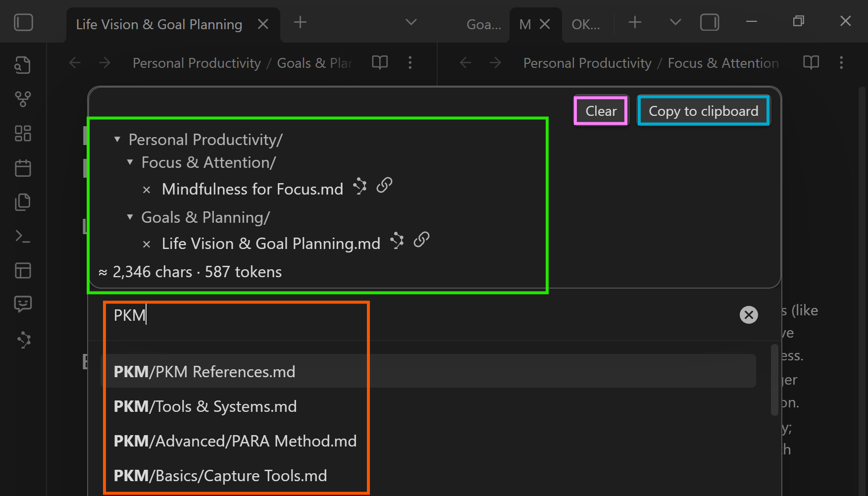Toggle reading view in left pane
The image size is (868, 496).
pos(380,63)
